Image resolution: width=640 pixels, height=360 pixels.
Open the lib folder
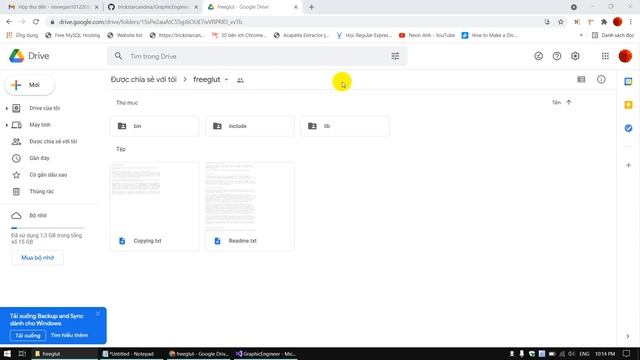345,126
